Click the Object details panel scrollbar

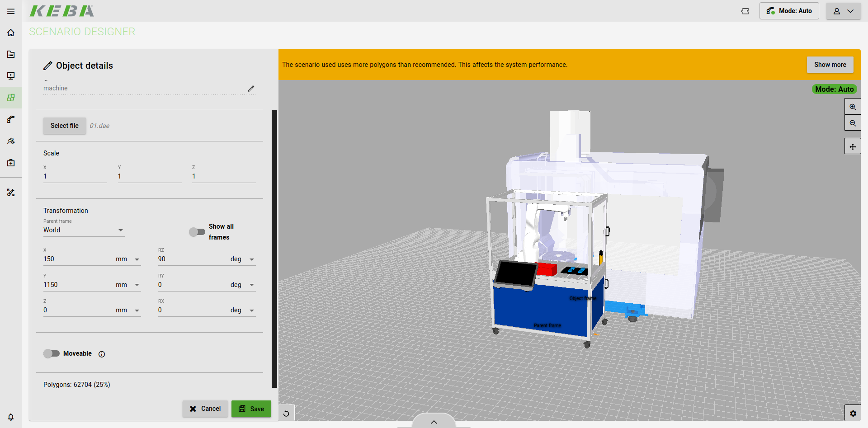pyautogui.click(x=274, y=249)
